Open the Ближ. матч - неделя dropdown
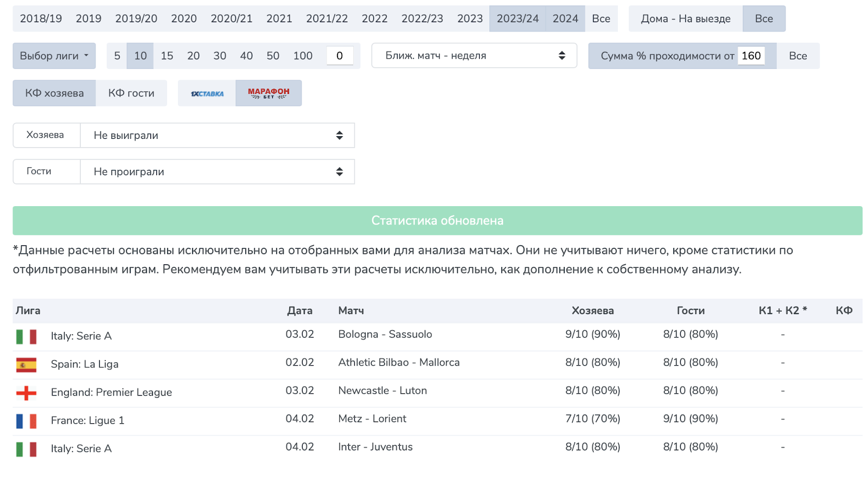The height and width of the screenshot is (484, 868). tap(474, 55)
